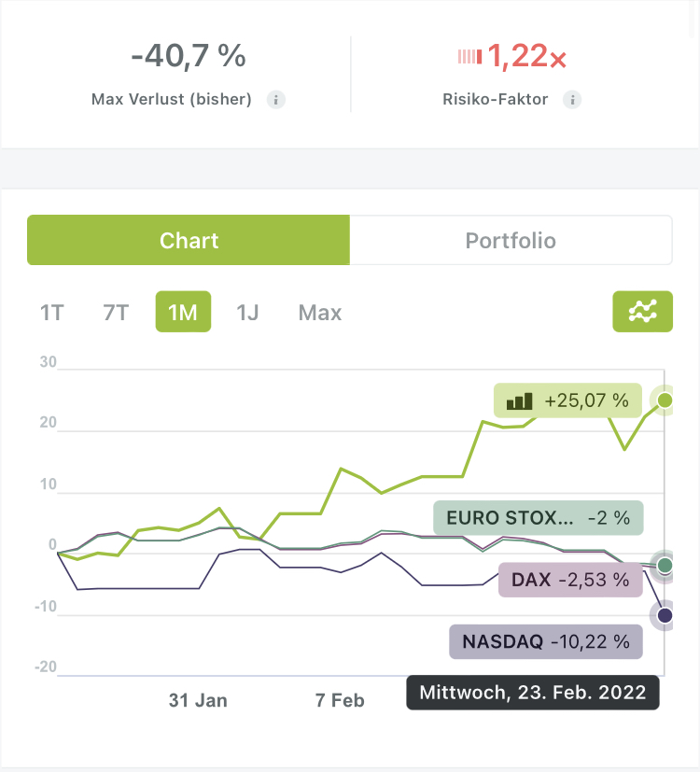Select the Max time range
This screenshot has width=700, height=772.
point(320,313)
